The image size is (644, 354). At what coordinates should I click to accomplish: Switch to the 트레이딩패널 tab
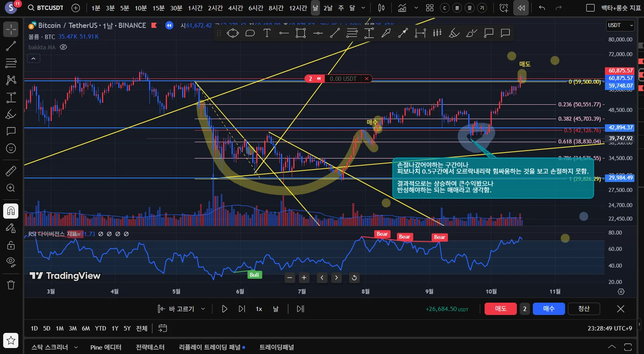click(277, 347)
